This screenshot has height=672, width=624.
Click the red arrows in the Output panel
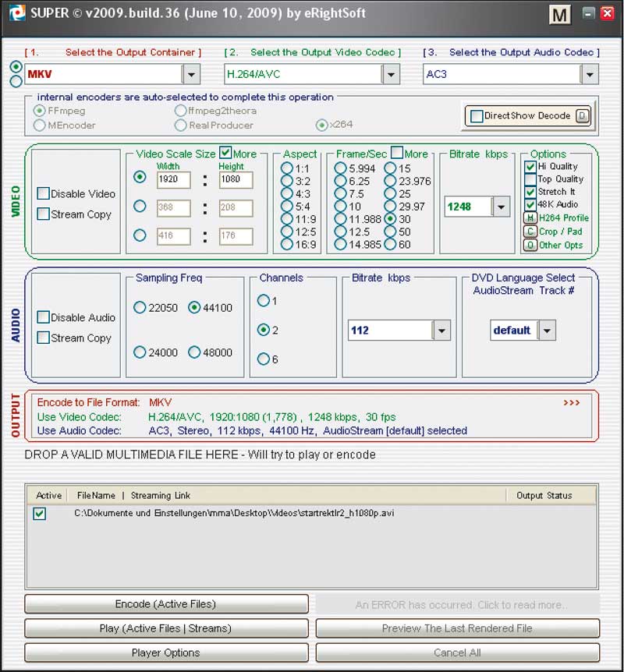point(572,403)
